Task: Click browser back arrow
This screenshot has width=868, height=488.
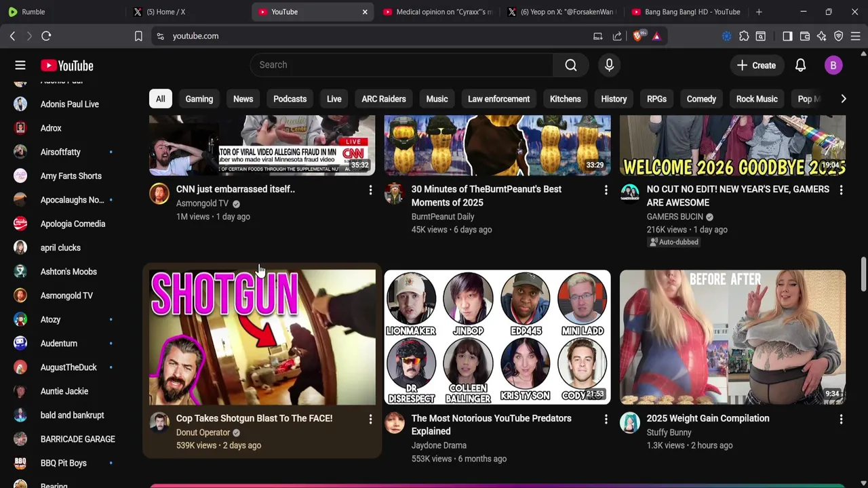Action: click(12, 36)
